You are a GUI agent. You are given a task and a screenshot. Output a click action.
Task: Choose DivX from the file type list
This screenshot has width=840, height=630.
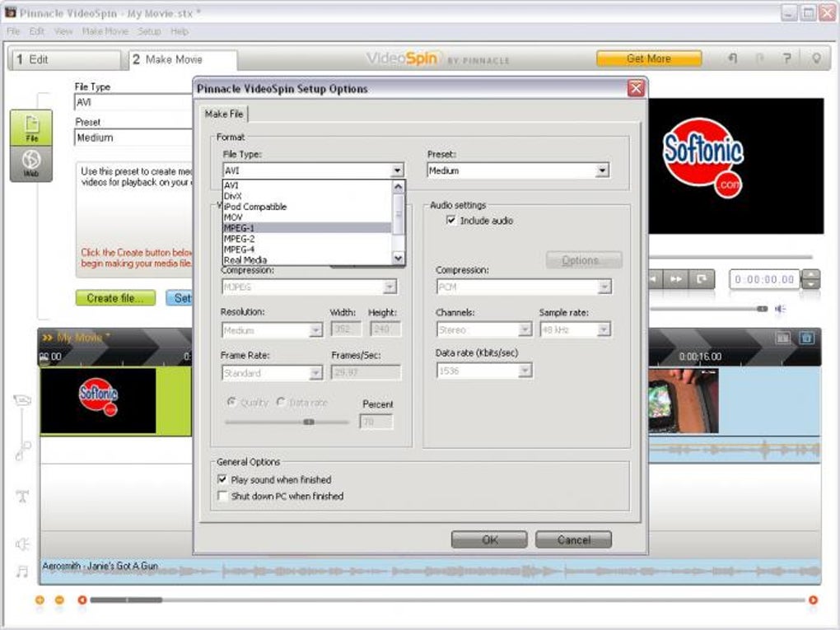(x=307, y=196)
